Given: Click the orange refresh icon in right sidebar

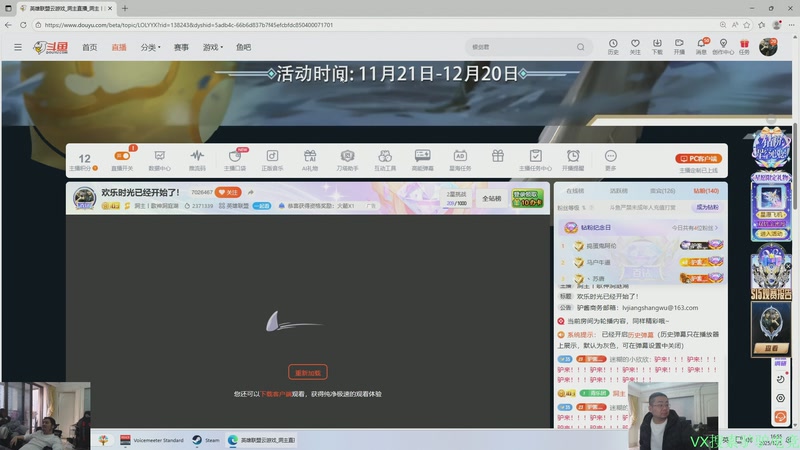Looking at the screenshot, I should point(781,417).
